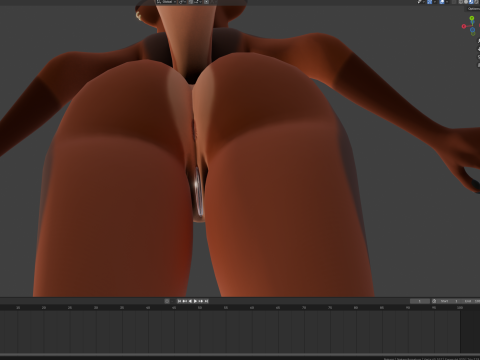Switch to rendered viewport shading
Screen dimensions: 480x360
476,2
